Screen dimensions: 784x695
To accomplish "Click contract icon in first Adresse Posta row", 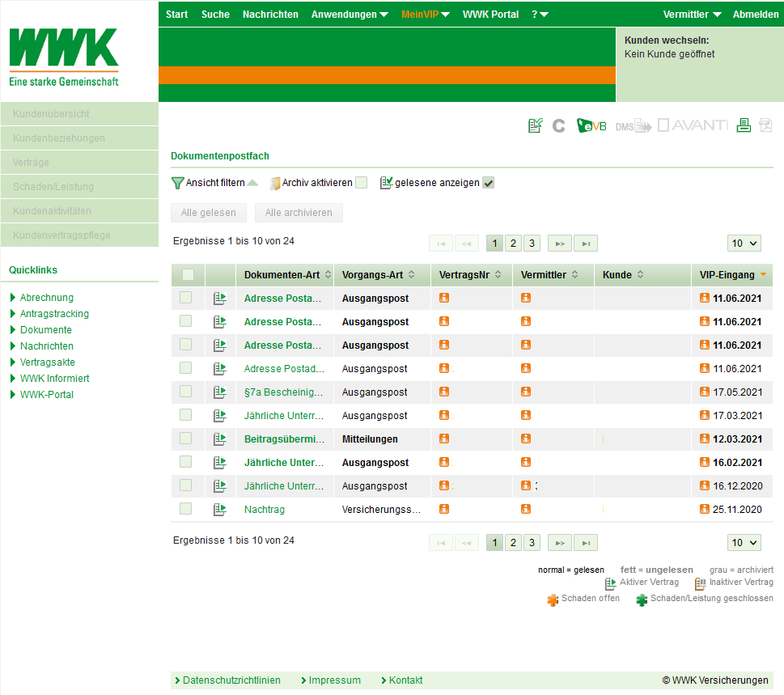I will click(220, 299).
